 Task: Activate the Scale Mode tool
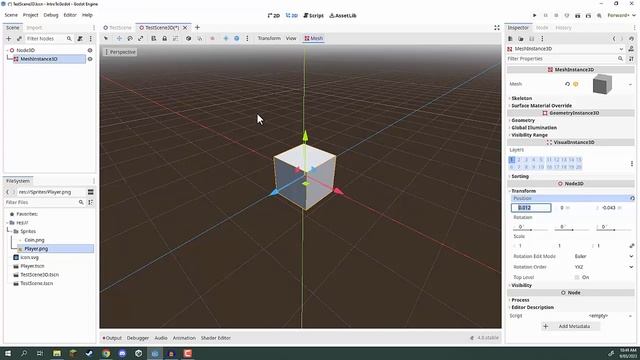point(140,38)
